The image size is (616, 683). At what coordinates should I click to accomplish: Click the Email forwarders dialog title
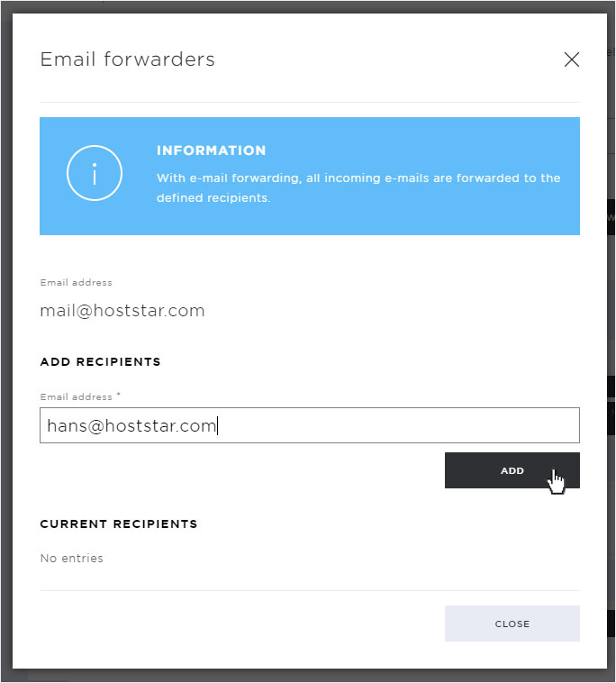click(x=128, y=59)
